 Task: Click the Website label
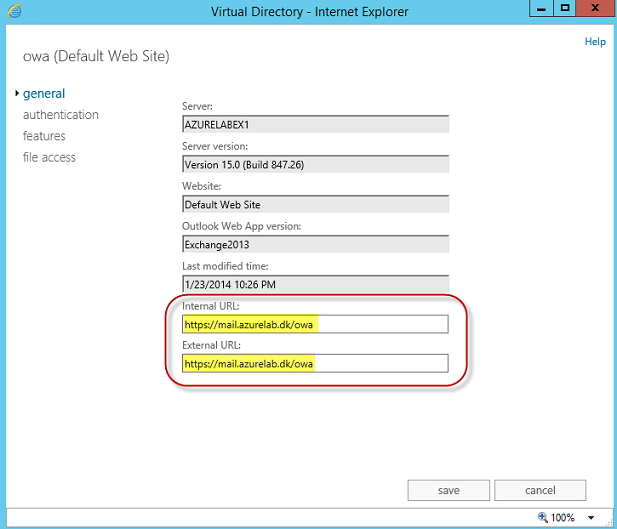[x=201, y=186]
